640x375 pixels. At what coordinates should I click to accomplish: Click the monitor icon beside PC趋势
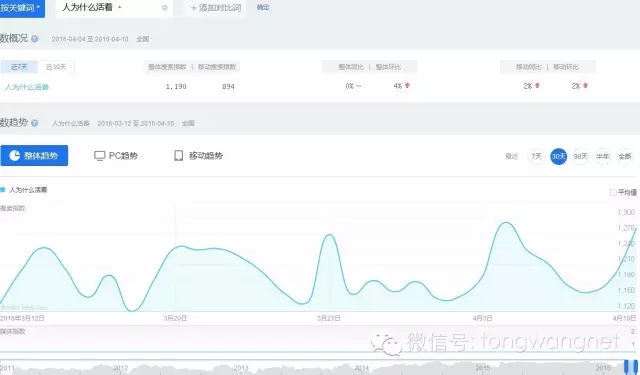[99, 156]
